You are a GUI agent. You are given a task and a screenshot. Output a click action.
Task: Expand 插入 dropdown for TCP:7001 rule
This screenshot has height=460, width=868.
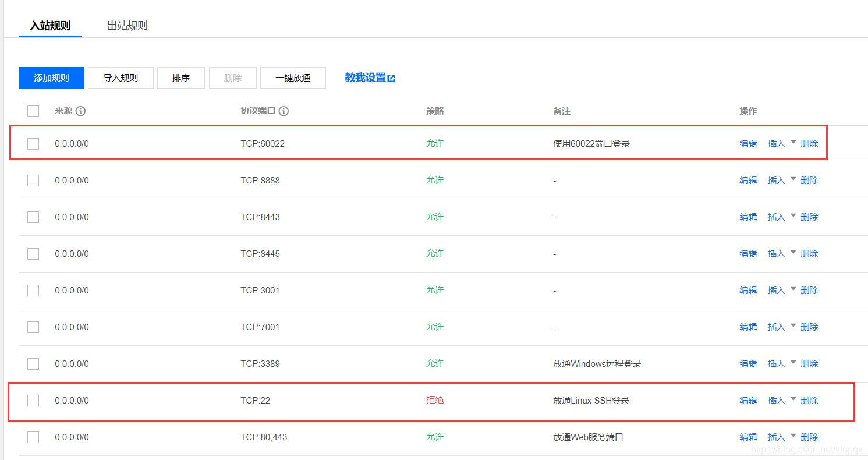pos(793,325)
